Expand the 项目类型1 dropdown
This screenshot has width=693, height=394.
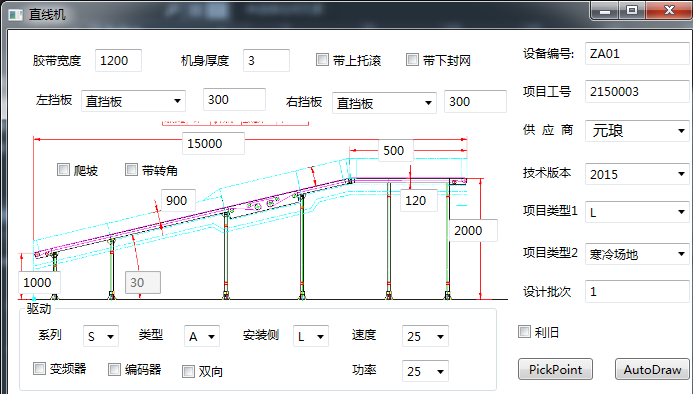point(637,212)
